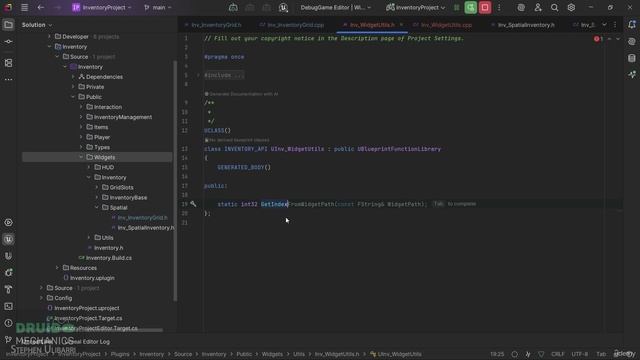Open the right sidebar AI Assistant icon
The height and width of the screenshot is (360, 640).
click(x=632, y=41)
